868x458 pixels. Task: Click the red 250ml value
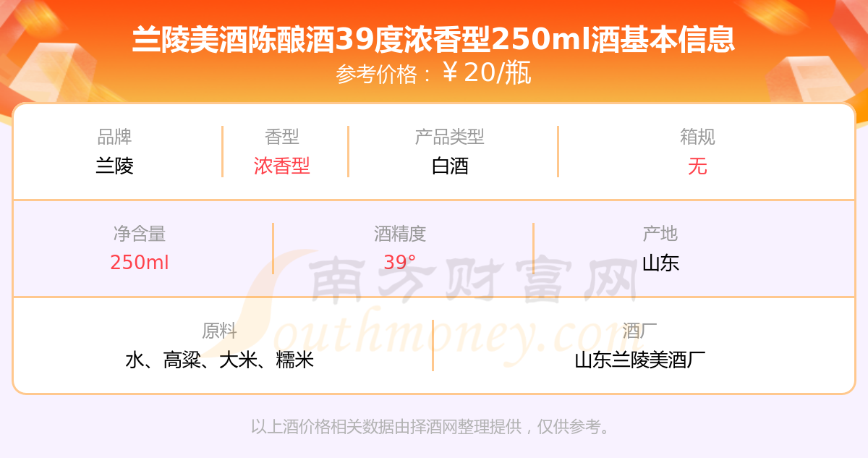coord(140,263)
